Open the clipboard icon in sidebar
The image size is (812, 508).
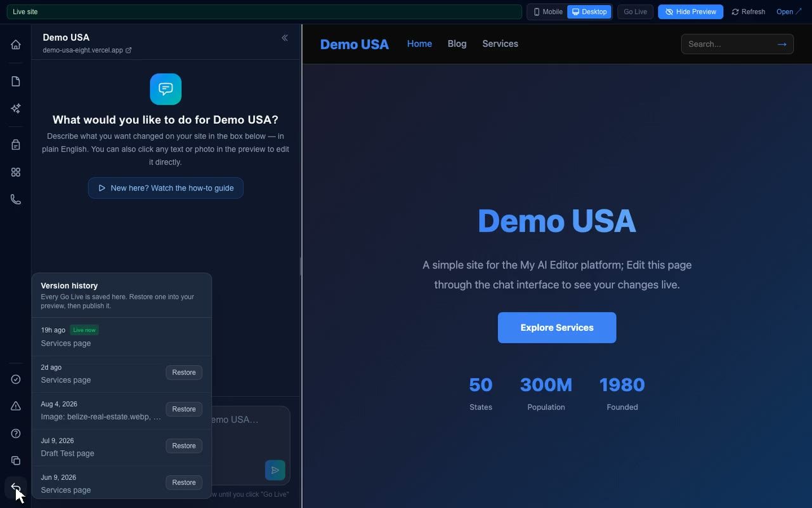click(x=16, y=145)
